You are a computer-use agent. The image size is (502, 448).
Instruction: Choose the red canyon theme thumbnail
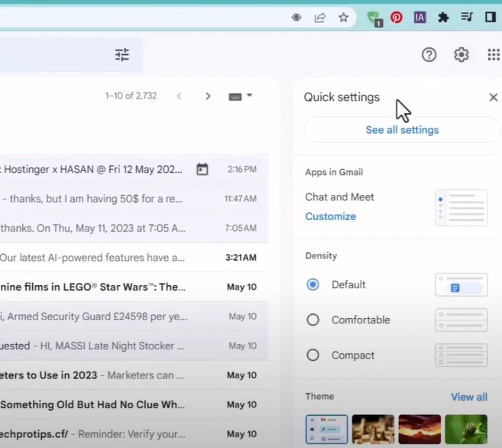419,430
